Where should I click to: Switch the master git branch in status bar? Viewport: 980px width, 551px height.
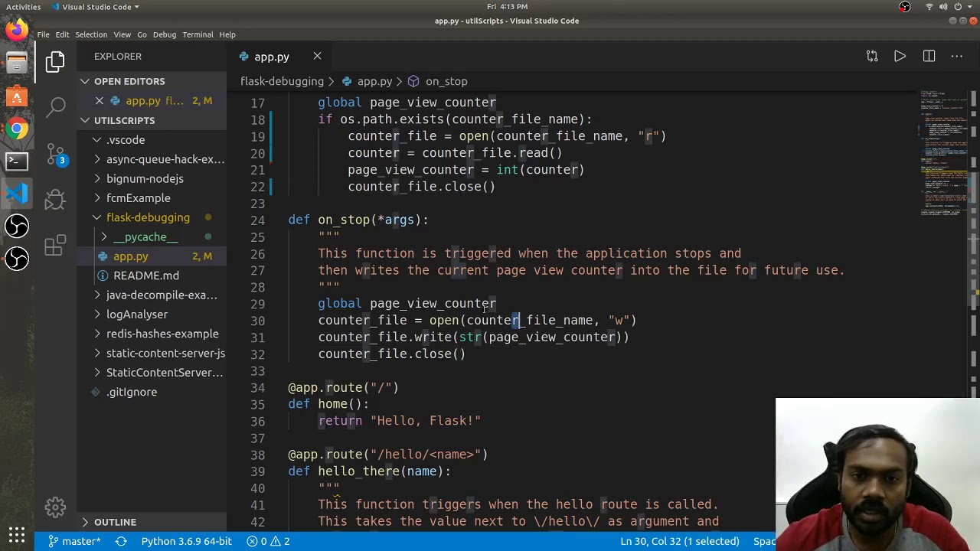[x=74, y=541]
